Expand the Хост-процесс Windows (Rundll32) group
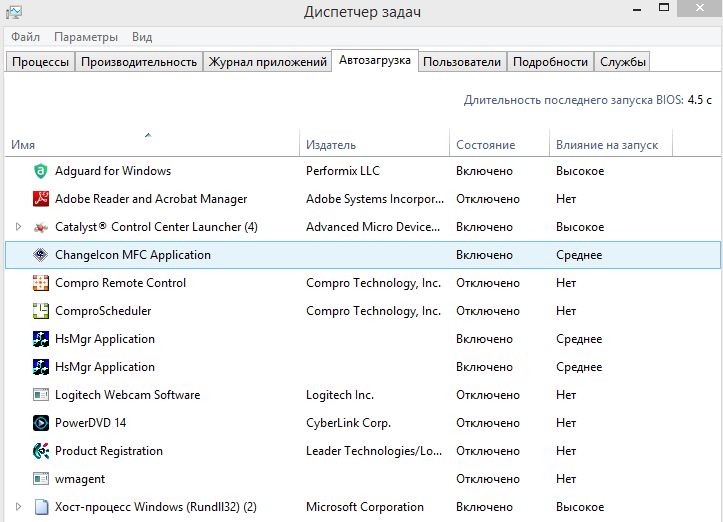The image size is (723, 522). point(18,507)
